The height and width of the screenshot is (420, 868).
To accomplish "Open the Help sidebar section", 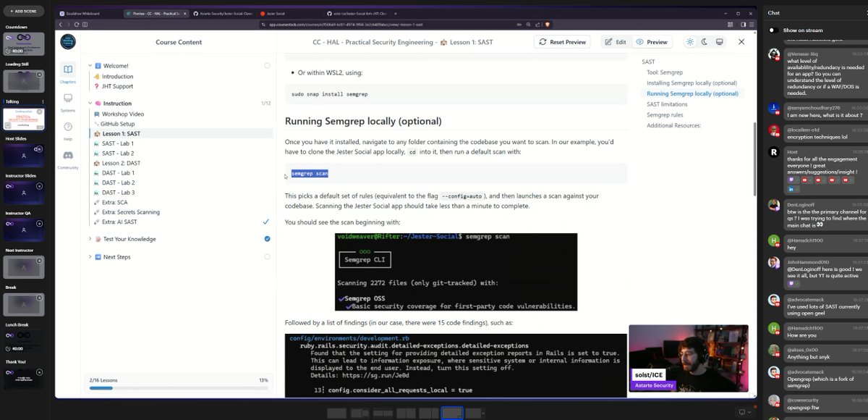I will [67, 130].
